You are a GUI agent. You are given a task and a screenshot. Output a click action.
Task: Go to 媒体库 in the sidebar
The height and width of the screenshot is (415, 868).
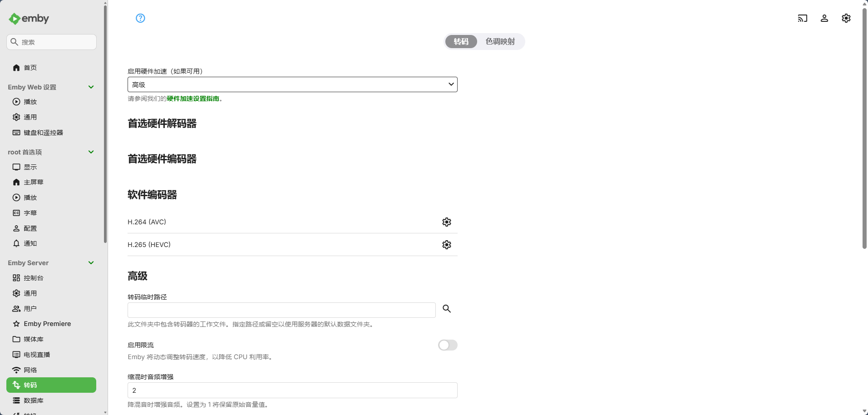coord(34,339)
